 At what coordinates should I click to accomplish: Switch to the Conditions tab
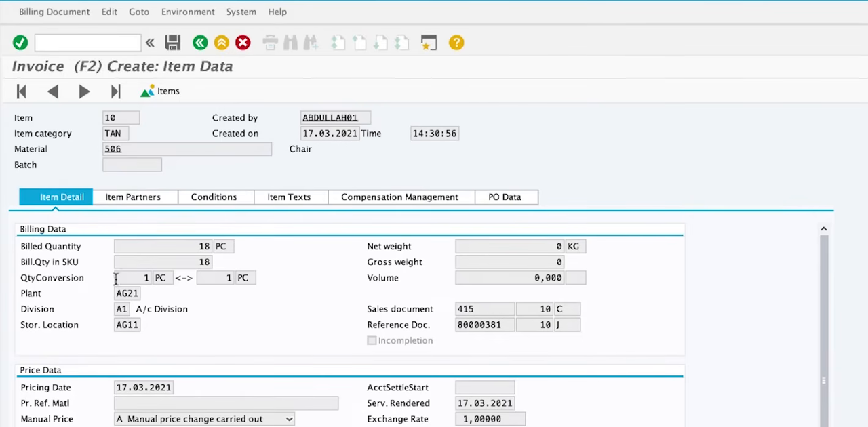(216, 197)
